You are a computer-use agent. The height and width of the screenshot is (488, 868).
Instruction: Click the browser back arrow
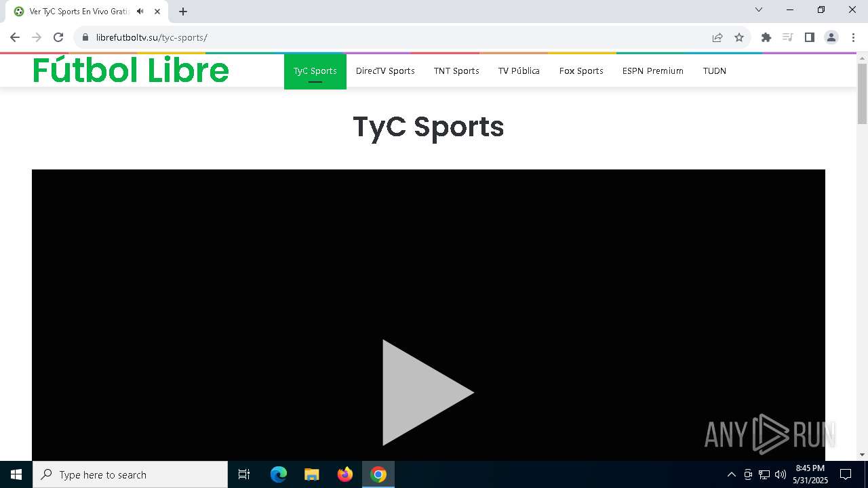tap(15, 37)
